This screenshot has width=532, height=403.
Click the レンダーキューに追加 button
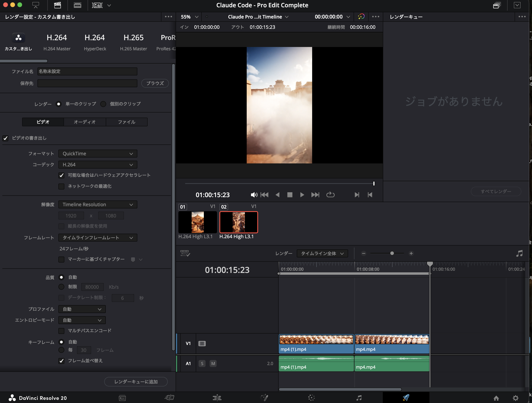[136, 381]
